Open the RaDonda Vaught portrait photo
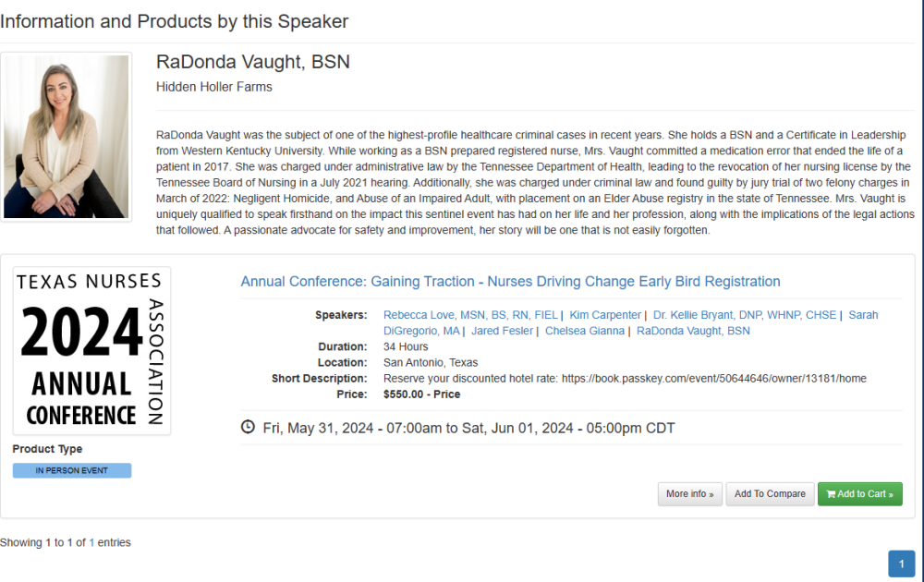Viewport: 924px width, 582px height. [x=67, y=137]
